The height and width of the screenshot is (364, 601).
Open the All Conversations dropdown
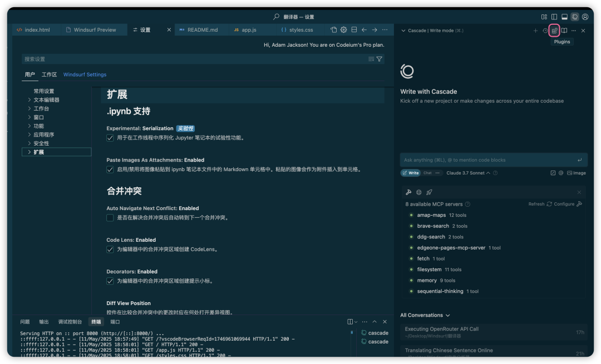click(x=425, y=316)
